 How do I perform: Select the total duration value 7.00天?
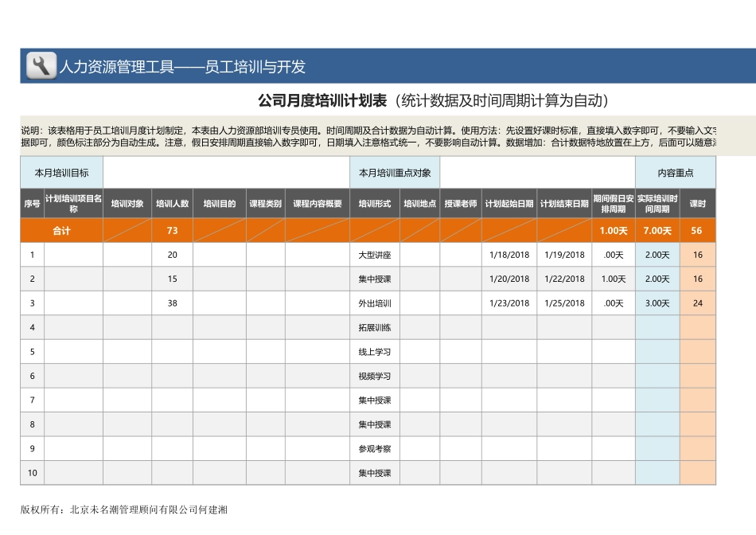click(657, 231)
